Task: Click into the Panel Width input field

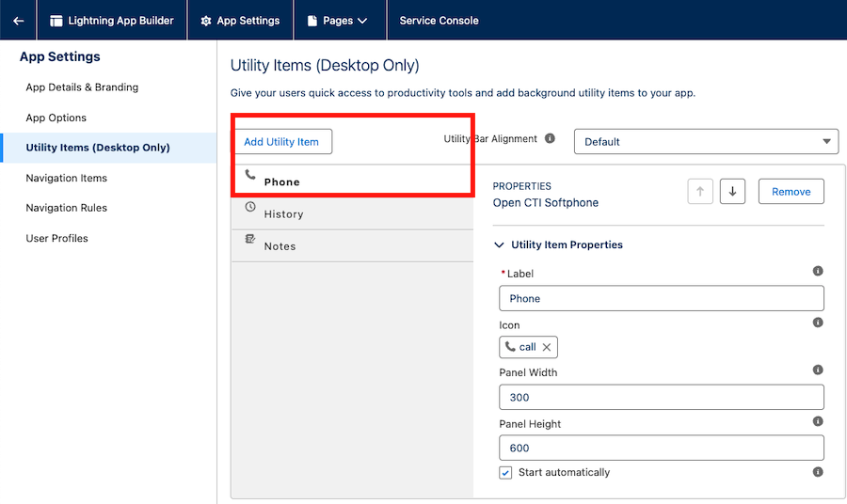Action: pyautogui.click(x=661, y=397)
